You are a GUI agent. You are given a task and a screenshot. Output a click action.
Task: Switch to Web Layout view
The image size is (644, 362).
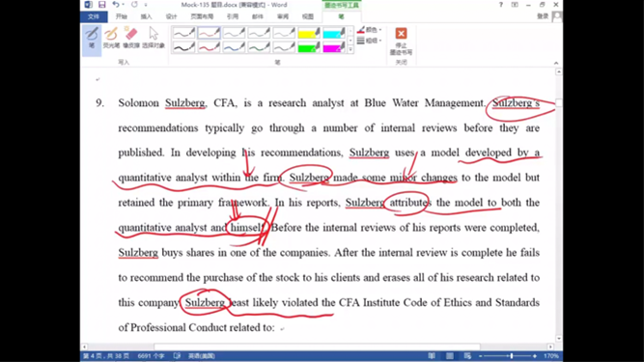[467, 356]
